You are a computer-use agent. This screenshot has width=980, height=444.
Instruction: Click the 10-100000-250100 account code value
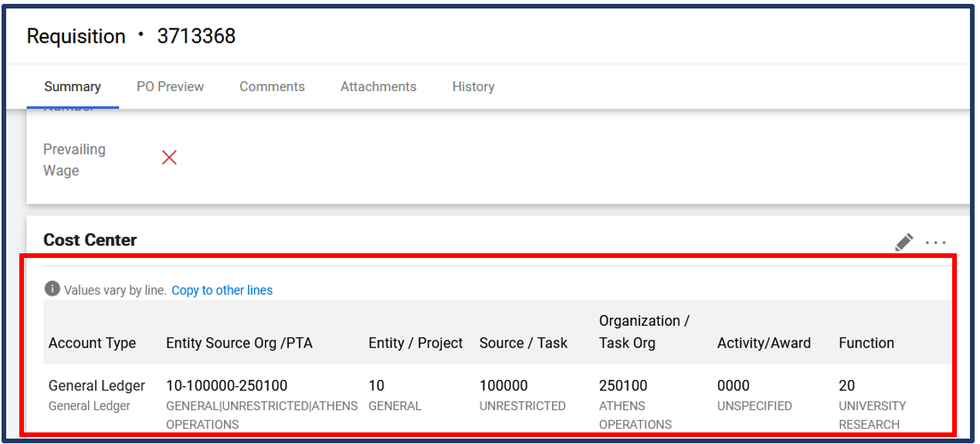coord(227,385)
